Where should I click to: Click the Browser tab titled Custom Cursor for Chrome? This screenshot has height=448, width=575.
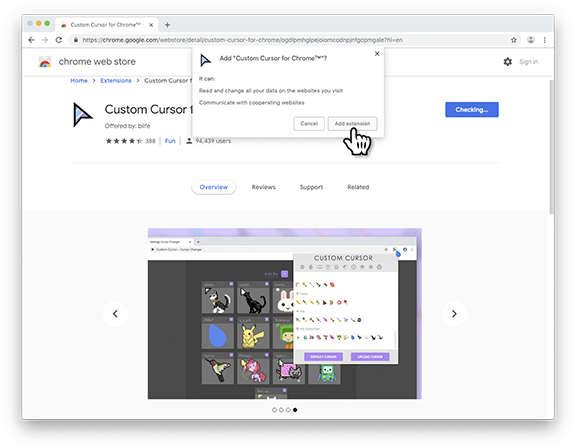pos(107,25)
